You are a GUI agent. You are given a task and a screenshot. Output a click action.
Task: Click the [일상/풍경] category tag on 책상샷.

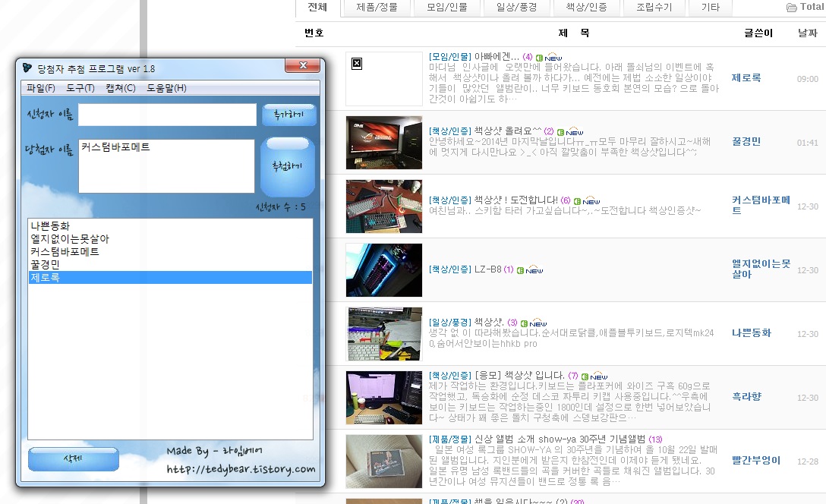450,323
